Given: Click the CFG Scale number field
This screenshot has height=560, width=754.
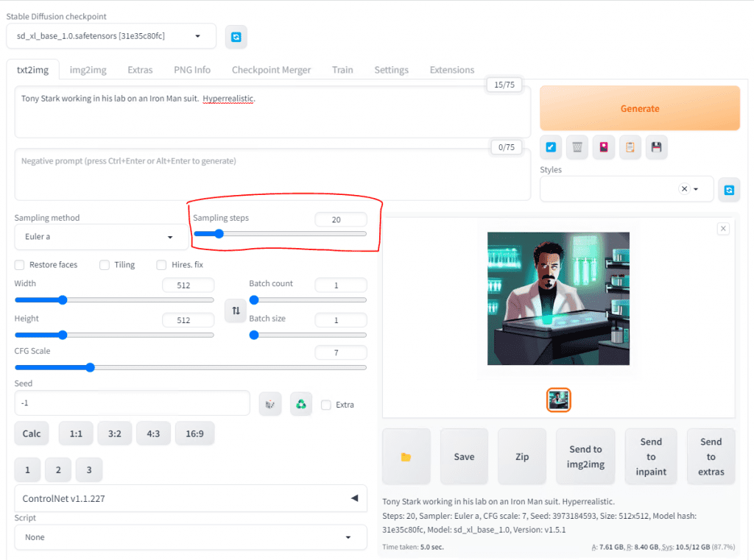Looking at the screenshot, I should (x=341, y=352).
